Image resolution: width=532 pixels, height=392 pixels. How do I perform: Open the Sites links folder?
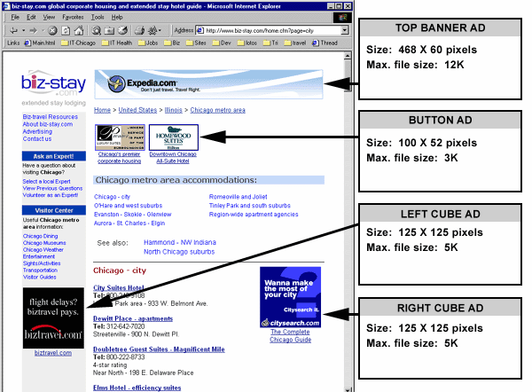(x=196, y=43)
